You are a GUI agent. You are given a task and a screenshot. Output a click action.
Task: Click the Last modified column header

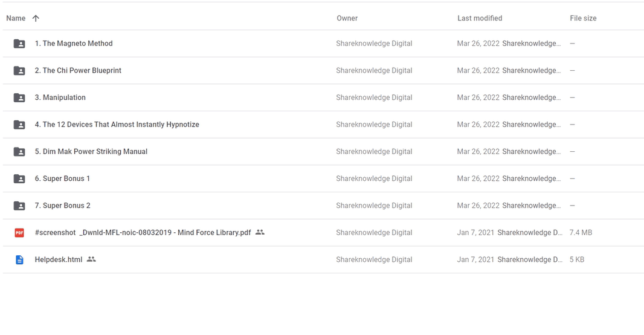tap(480, 18)
